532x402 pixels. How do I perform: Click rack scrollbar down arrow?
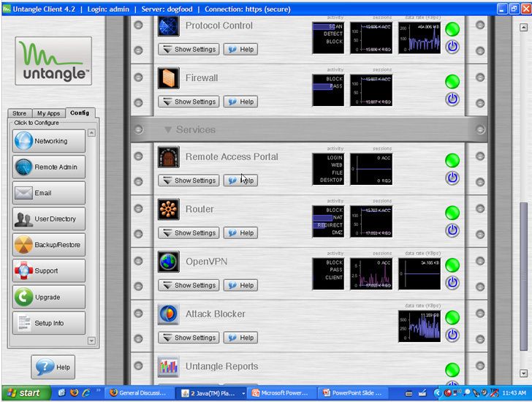tap(523, 373)
